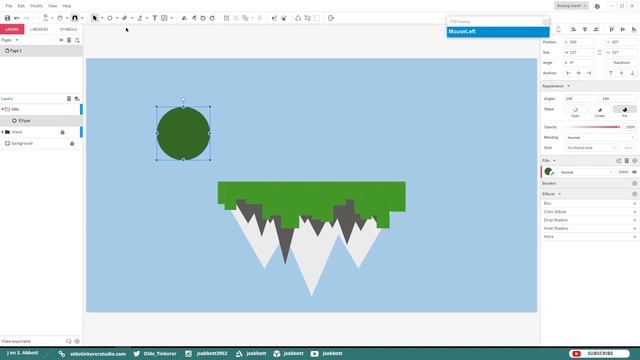Click the Rotate left icon

pos(203,18)
